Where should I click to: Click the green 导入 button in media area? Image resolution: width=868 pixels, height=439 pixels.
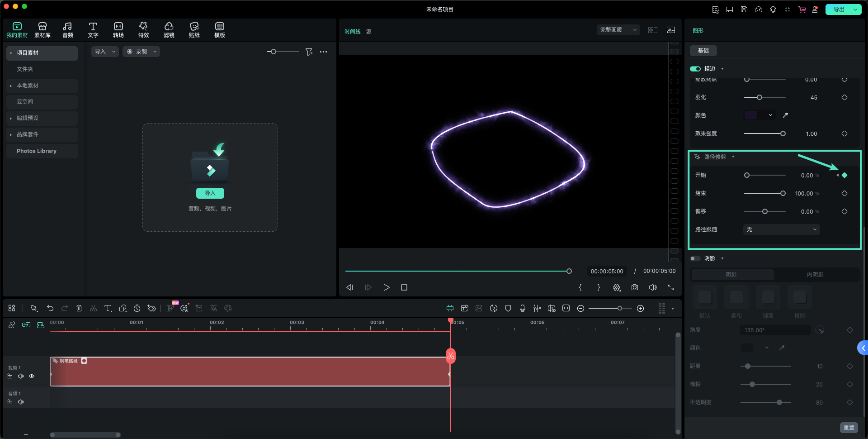pos(210,193)
